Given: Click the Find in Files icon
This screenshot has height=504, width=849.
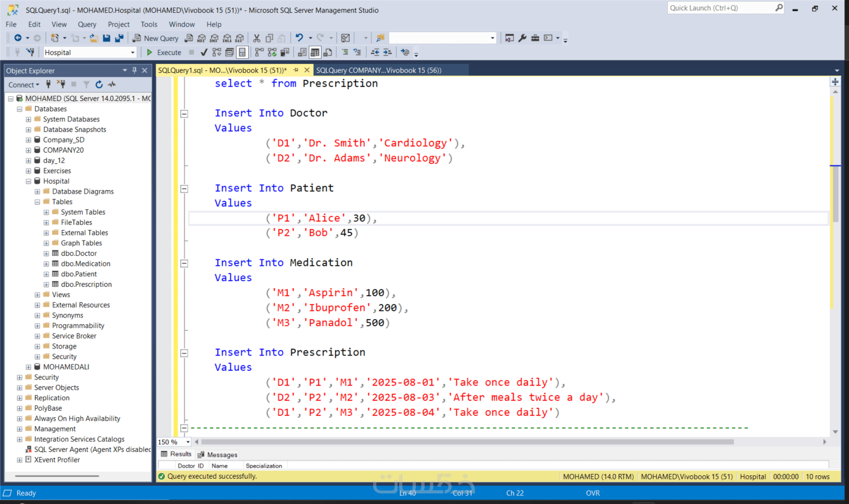Looking at the screenshot, I should 380,38.
